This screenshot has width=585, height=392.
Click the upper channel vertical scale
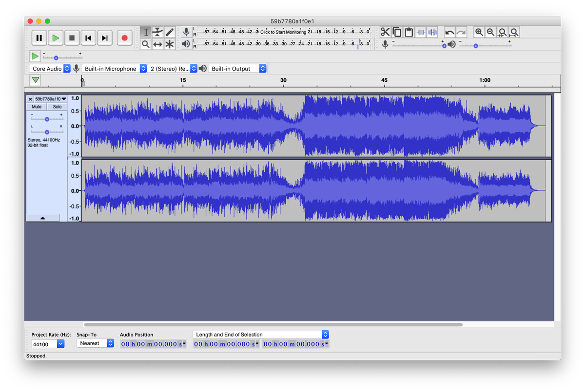coord(75,126)
